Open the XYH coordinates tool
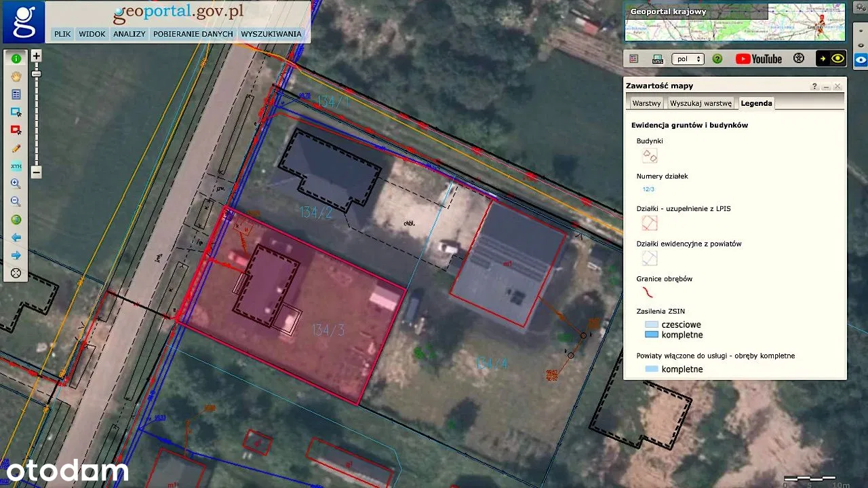 [16, 166]
